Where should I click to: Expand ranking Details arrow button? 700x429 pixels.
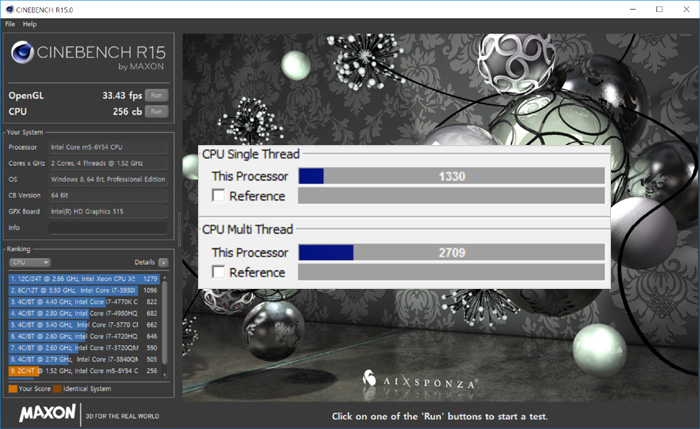coord(163,262)
